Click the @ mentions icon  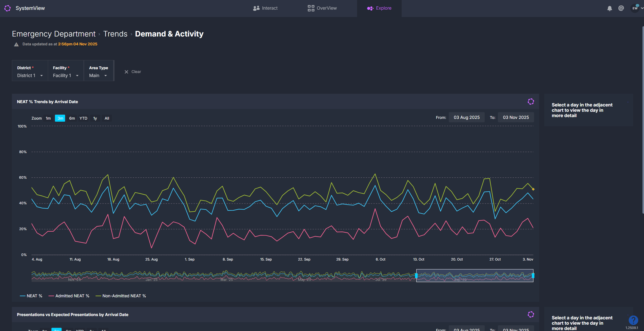621,8
